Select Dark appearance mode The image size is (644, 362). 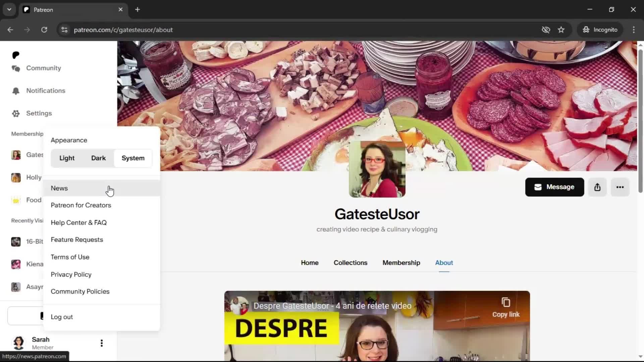(98, 158)
